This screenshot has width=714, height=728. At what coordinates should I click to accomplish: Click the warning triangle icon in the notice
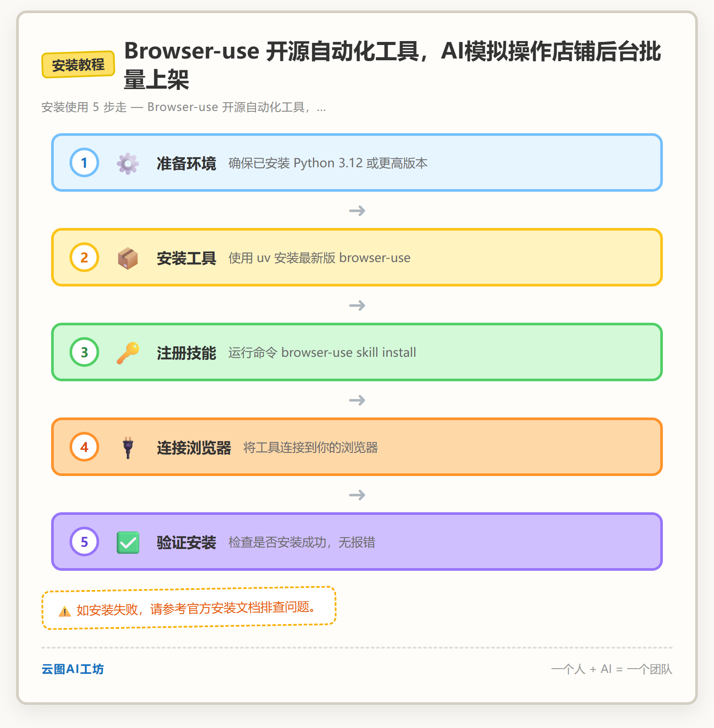pyautogui.click(x=65, y=611)
